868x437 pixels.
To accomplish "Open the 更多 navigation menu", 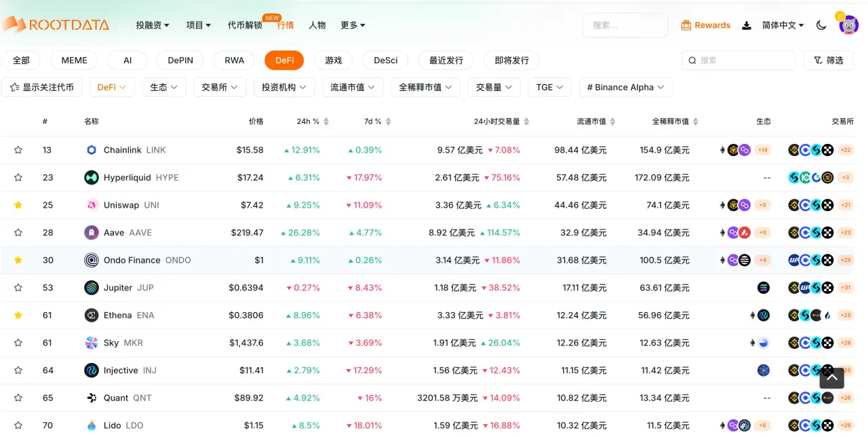I will click(353, 25).
